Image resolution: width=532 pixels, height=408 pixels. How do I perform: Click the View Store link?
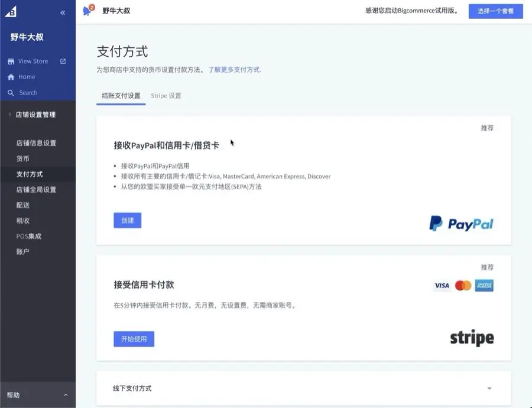click(x=33, y=61)
